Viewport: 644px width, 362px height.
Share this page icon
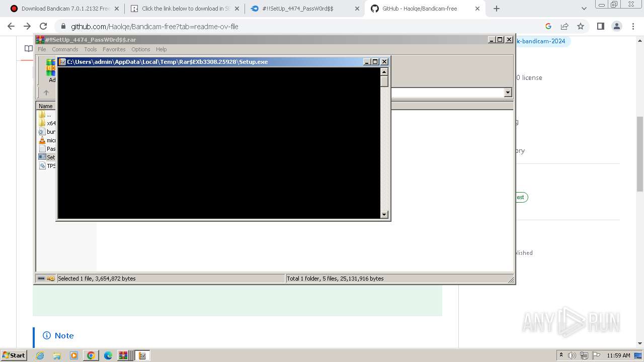pyautogui.click(x=565, y=26)
